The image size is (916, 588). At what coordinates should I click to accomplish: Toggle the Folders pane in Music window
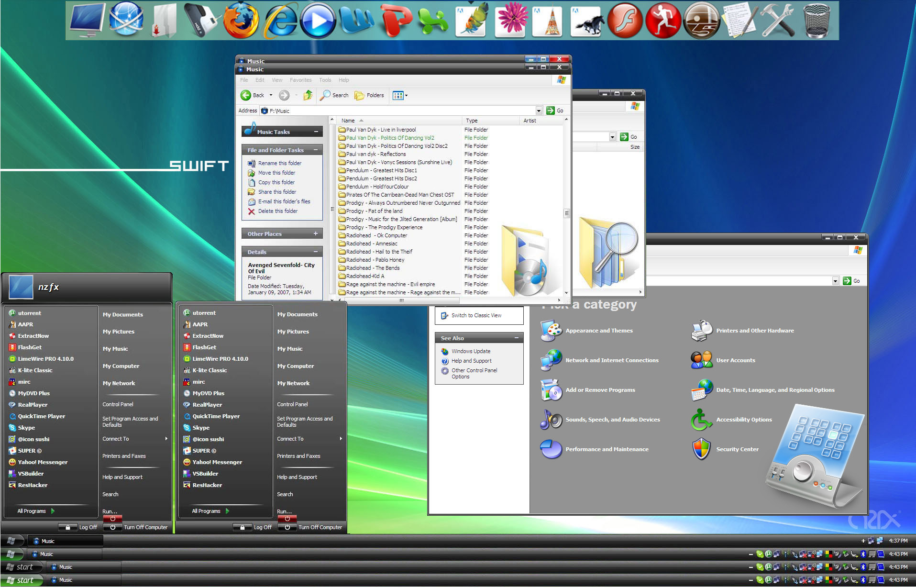tap(369, 95)
